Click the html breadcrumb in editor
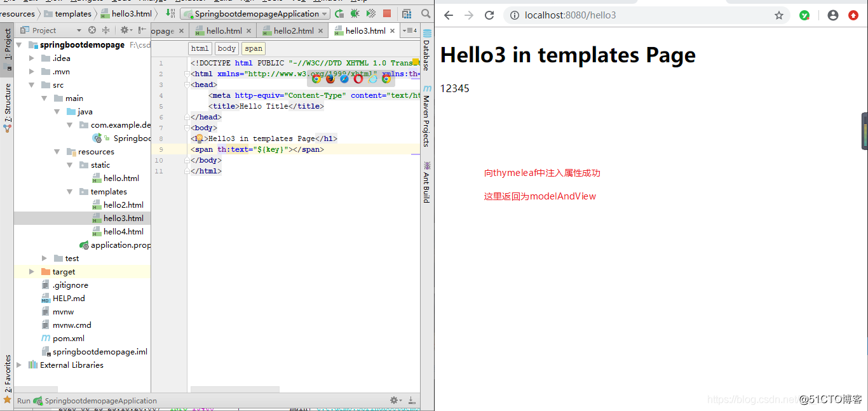 (x=200, y=48)
